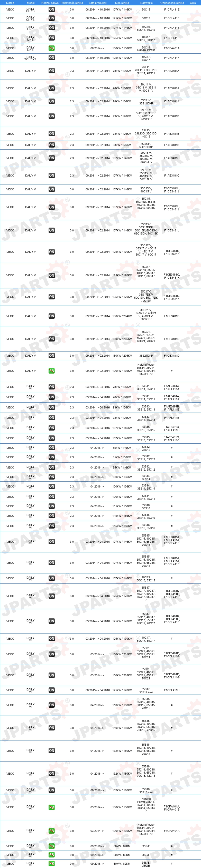201x868 pixels.
Task: Click the Moc silnika column header
Action: pos(122,3)
